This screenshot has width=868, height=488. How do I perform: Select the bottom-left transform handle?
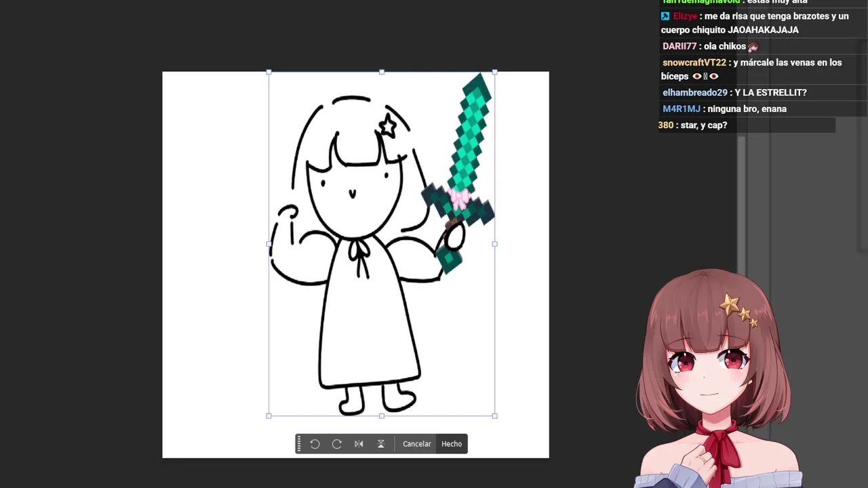click(x=269, y=416)
